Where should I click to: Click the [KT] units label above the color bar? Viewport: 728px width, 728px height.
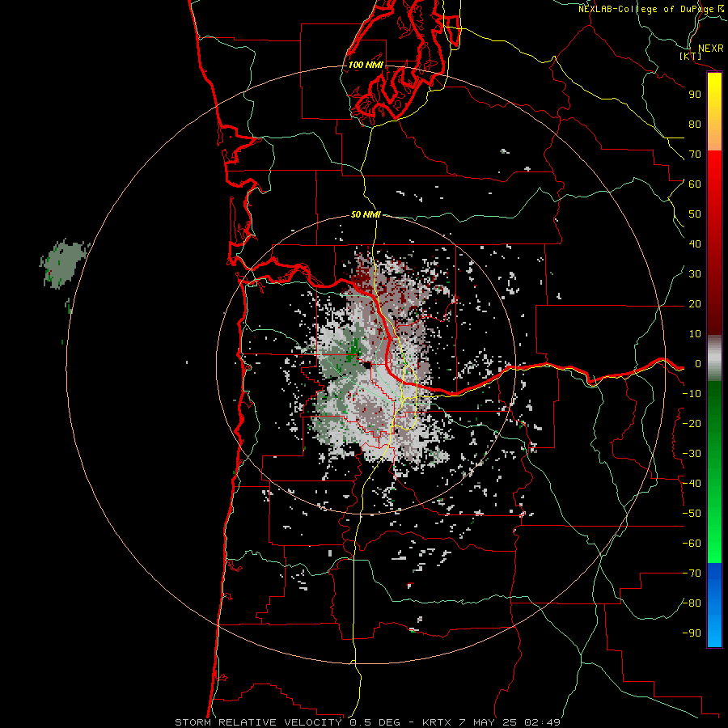(691, 56)
